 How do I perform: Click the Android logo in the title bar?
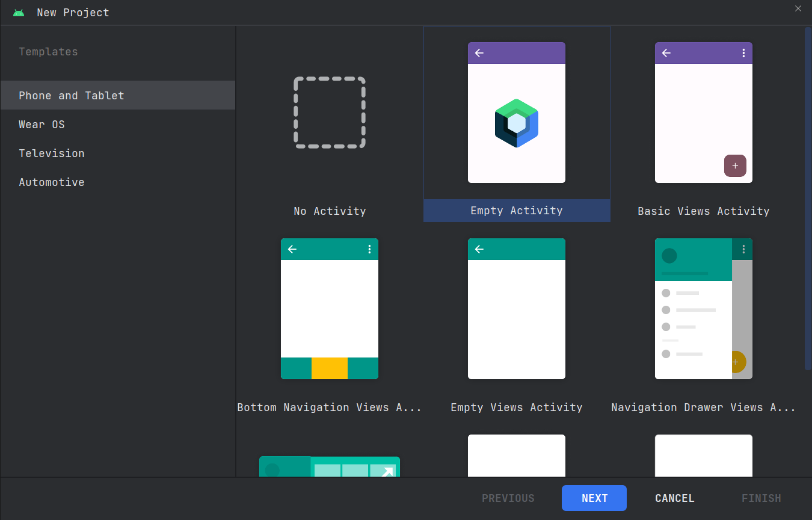pos(19,13)
